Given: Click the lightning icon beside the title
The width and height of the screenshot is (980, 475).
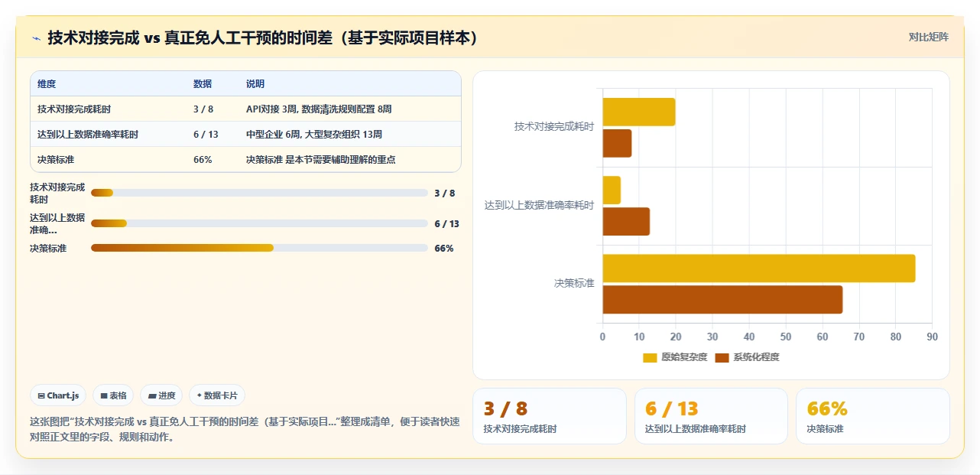Looking at the screenshot, I should (x=36, y=38).
